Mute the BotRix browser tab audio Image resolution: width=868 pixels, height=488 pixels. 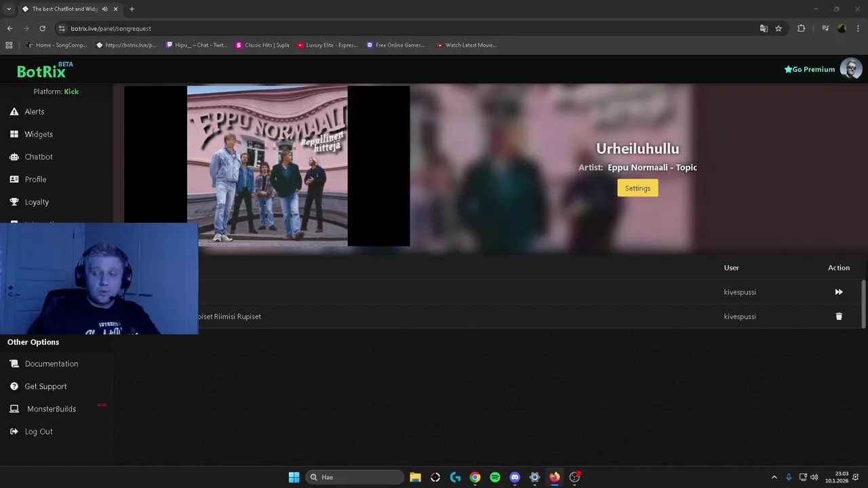click(x=104, y=9)
